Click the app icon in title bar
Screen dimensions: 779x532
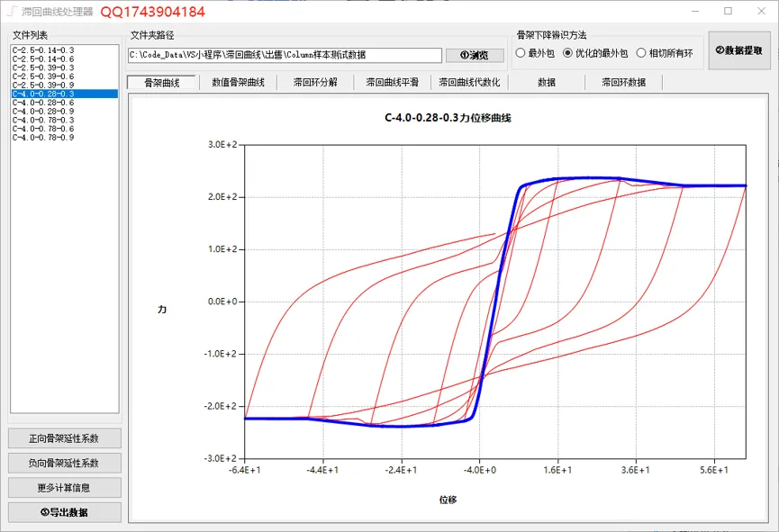tap(12, 11)
